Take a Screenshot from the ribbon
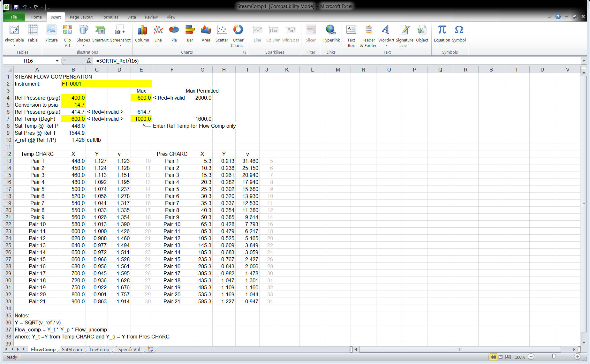Screen dimensions: 590x364 click(120, 35)
